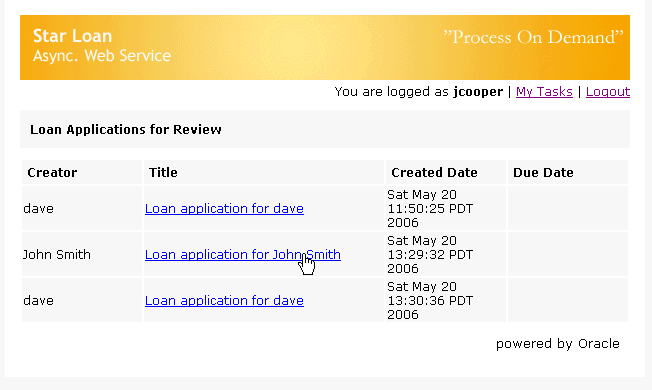This screenshot has height=390, width=652.
Task: Click the Async. Web Service subtitle
Action: (102, 56)
